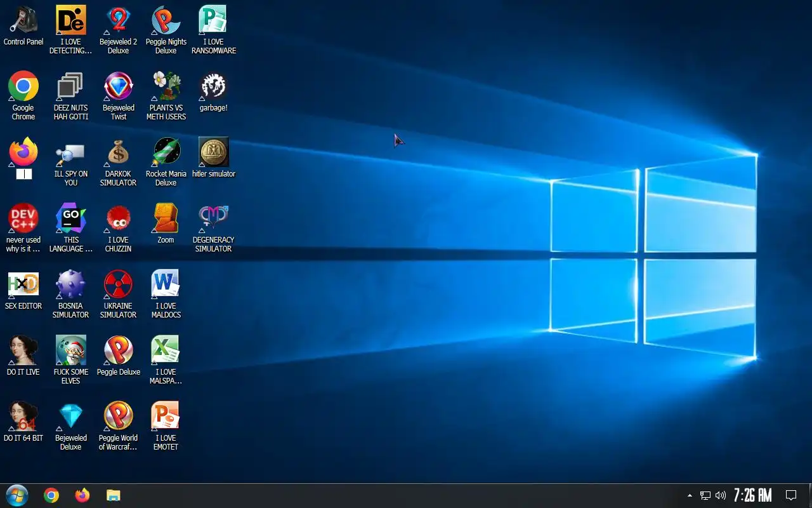Open I LOVE CHUZZIN shortcut

click(119, 218)
